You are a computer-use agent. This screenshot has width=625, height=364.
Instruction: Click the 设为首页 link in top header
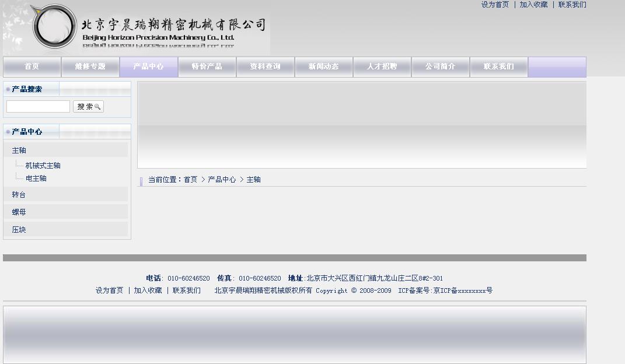[495, 5]
